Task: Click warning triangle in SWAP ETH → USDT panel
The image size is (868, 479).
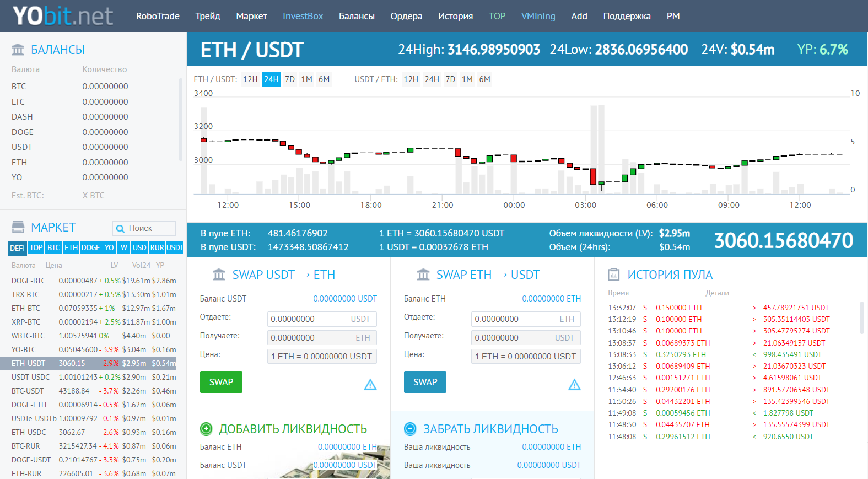Action: coord(574,384)
